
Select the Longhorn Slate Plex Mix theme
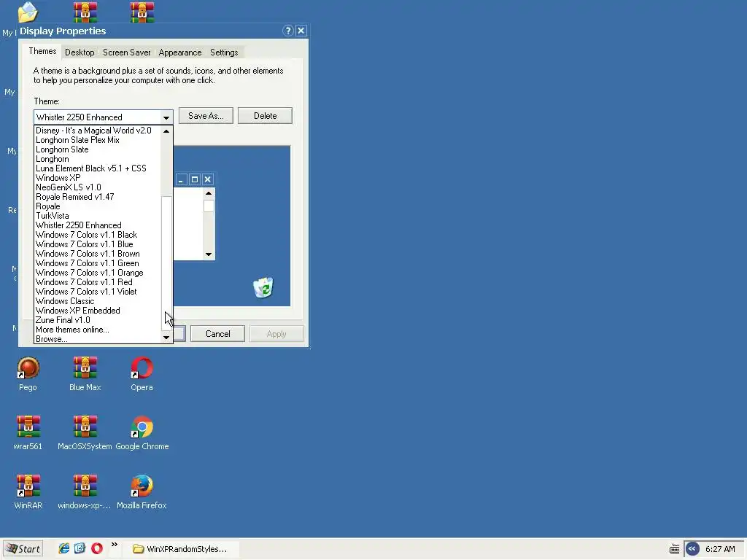[98, 140]
